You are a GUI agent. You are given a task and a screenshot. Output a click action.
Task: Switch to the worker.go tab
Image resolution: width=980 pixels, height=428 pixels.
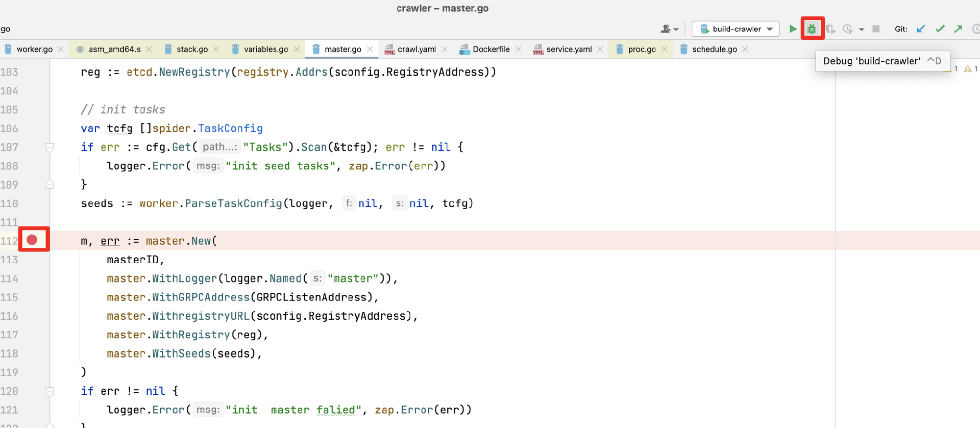coord(34,49)
